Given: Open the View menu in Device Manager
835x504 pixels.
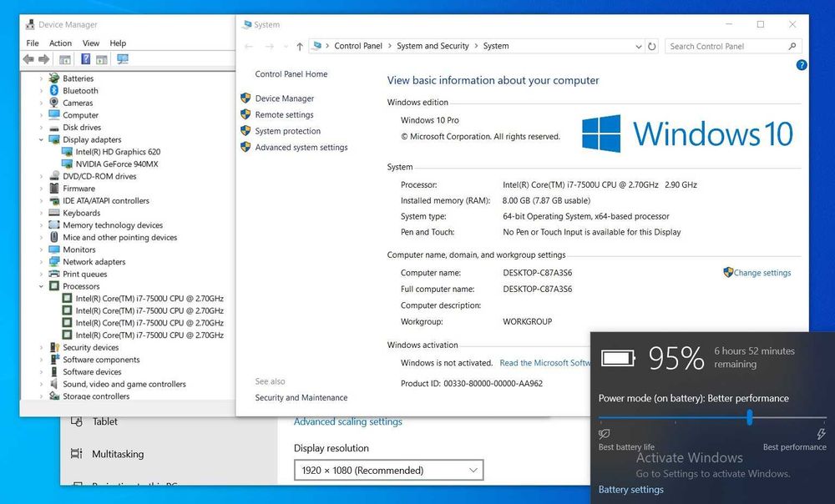Looking at the screenshot, I should [x=90, y=43].
